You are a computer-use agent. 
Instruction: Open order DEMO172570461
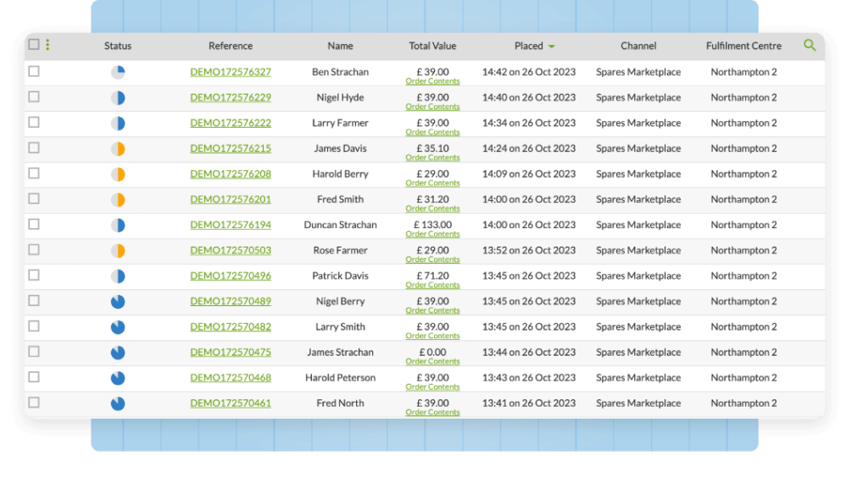pyautogui.click(x=231, y=403)
